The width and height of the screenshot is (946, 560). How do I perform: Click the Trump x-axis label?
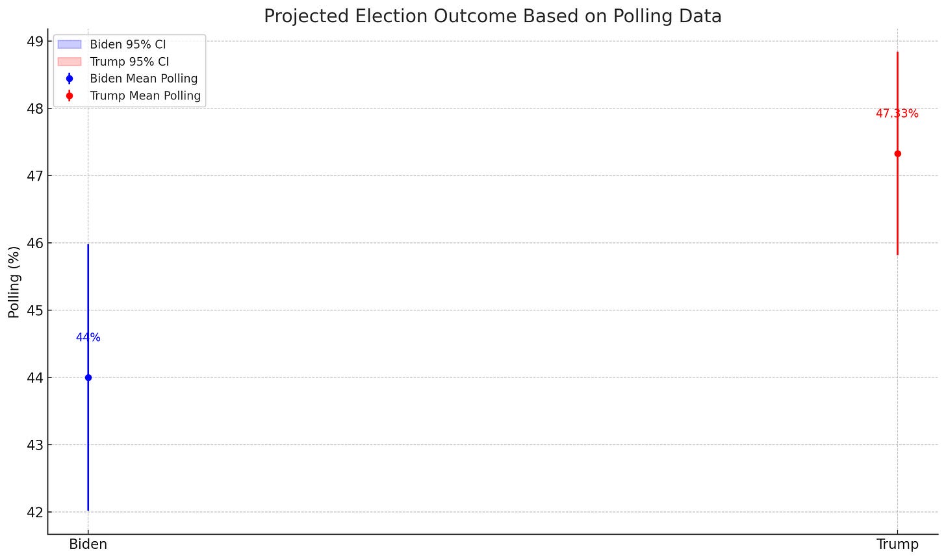tap(897, 544)
